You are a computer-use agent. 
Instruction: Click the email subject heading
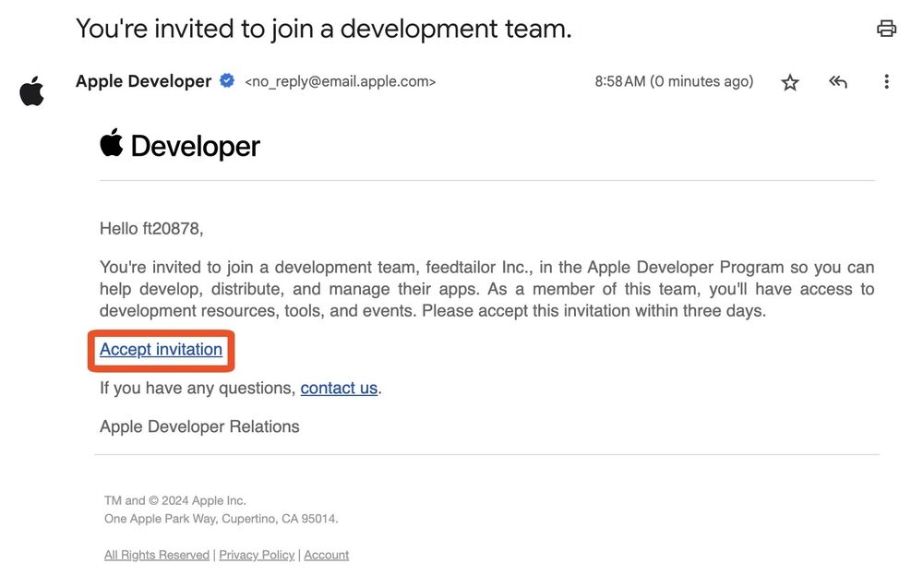click(324, 29)
